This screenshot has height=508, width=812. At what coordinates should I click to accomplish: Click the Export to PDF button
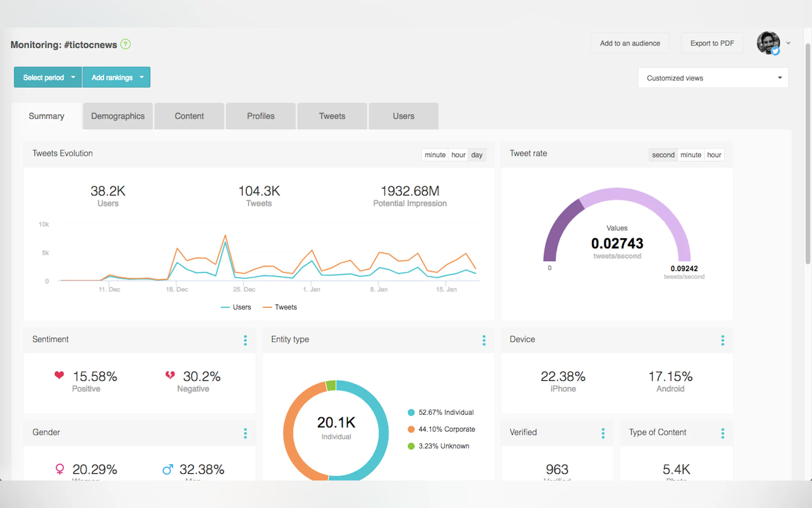point(712,43)
